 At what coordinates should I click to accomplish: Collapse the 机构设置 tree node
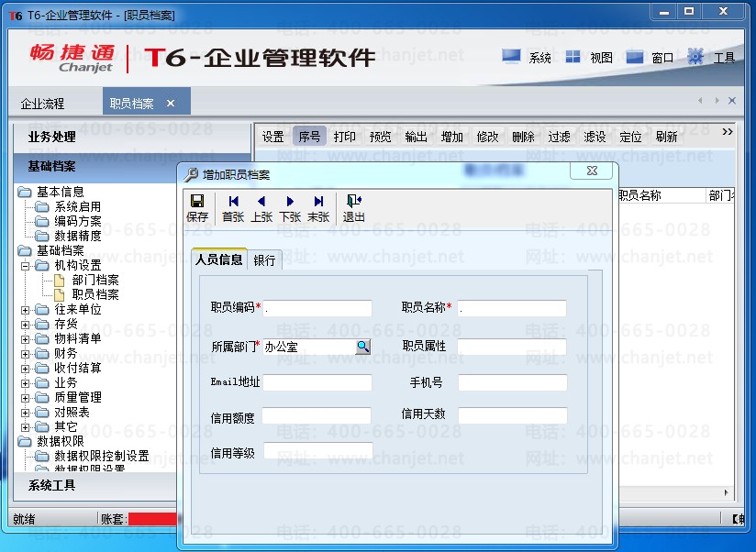click(x=25, y=266)
